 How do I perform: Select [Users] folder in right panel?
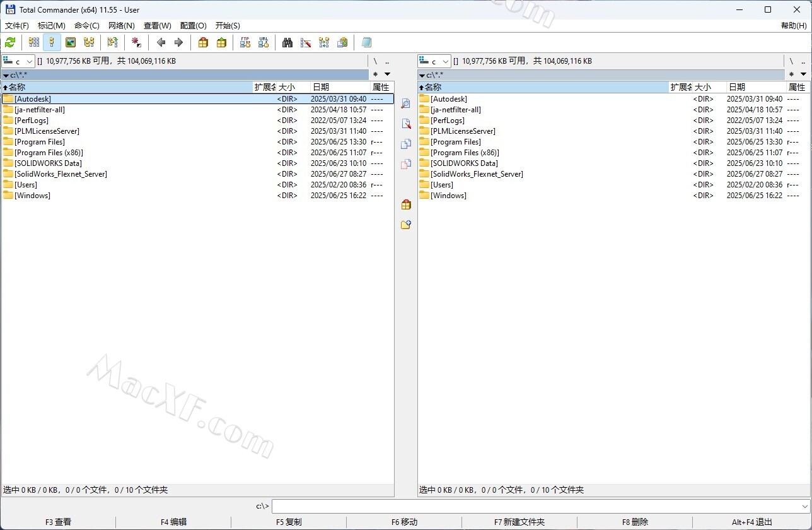tap(614, 185)
